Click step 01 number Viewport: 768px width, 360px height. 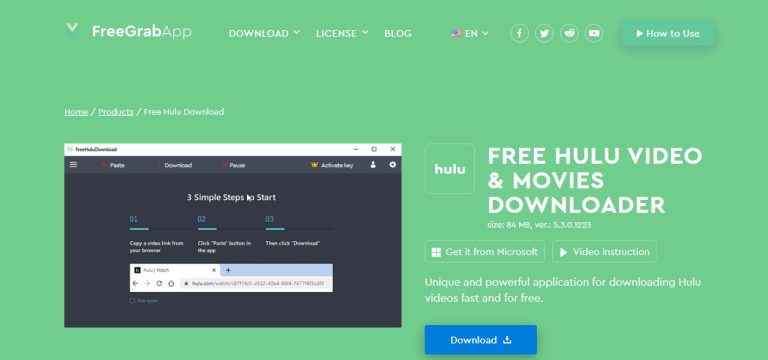(134, 219)
